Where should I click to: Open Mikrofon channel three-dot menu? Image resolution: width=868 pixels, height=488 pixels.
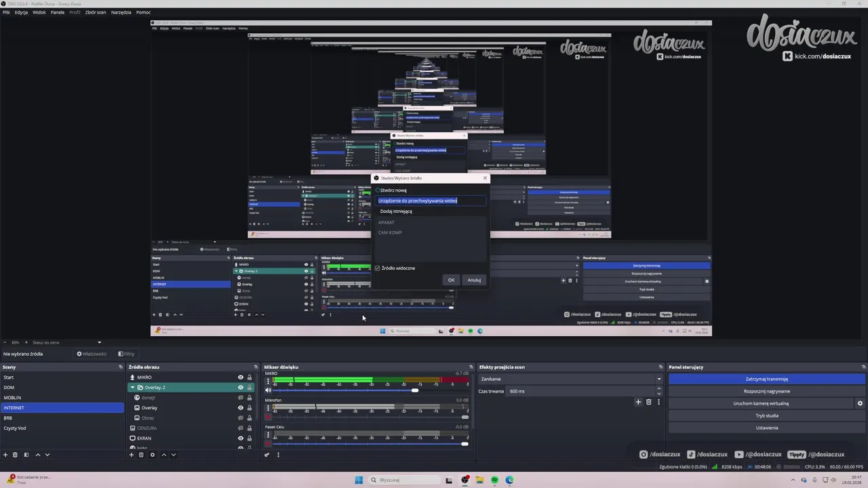(268, 408)
